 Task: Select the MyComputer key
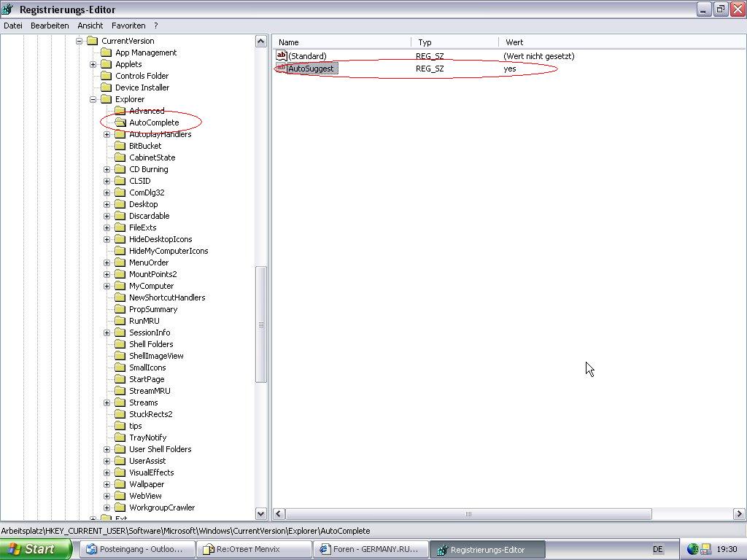151,286
